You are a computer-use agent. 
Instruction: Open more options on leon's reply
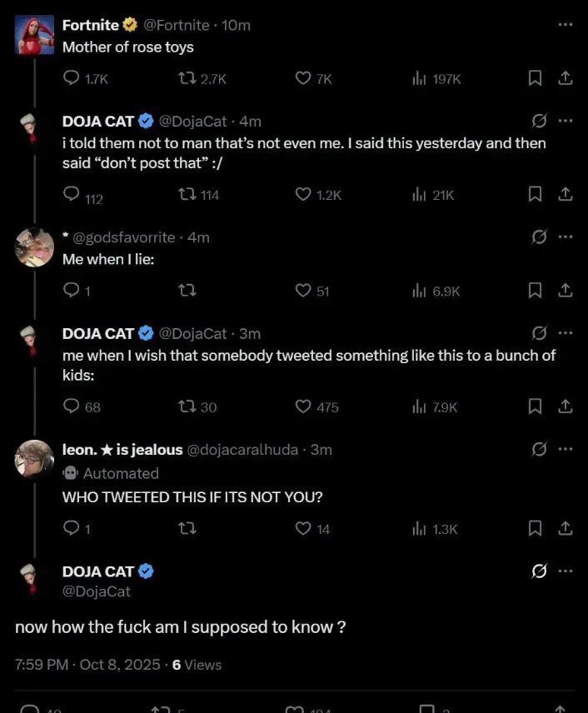point(566,450)
